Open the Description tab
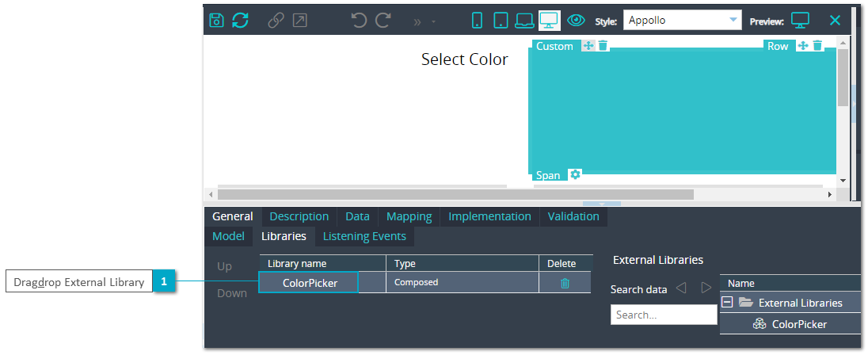 (x=299, y=216)
